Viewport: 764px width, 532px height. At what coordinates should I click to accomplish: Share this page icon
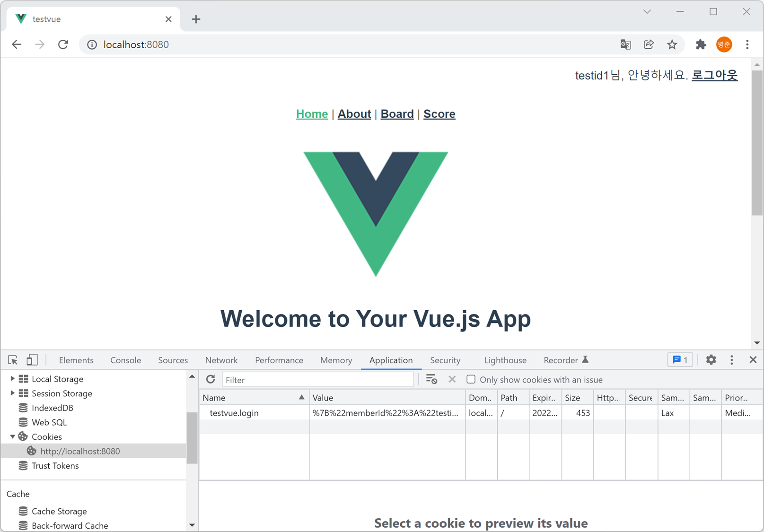tap(649, 44)
